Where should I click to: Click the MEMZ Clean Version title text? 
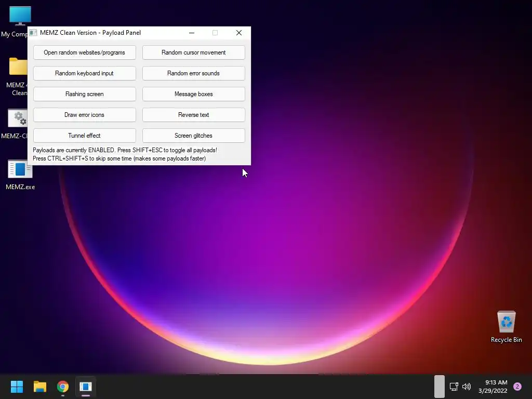click(x=90, y=33)
